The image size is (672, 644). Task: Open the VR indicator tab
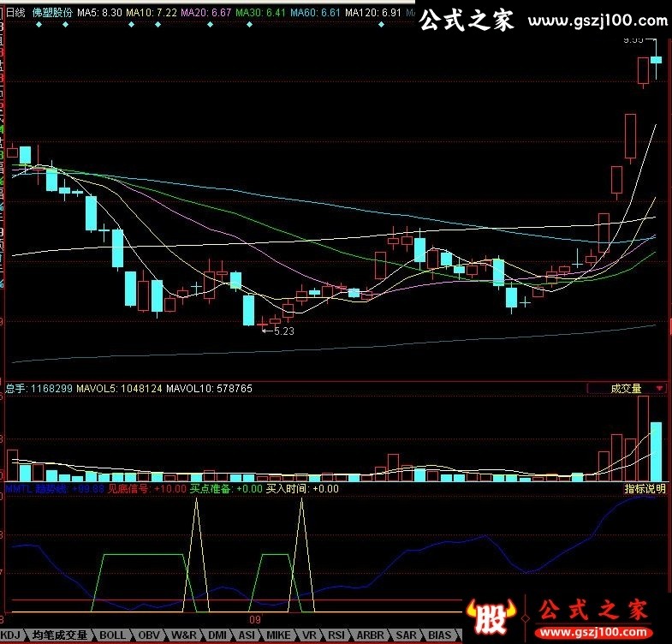point(309,635)
